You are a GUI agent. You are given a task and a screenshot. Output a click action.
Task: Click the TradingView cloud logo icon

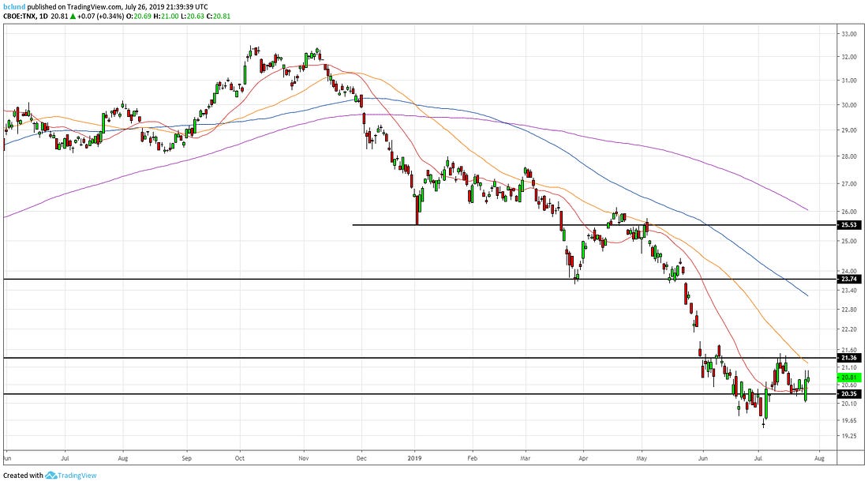pos(52,476)
